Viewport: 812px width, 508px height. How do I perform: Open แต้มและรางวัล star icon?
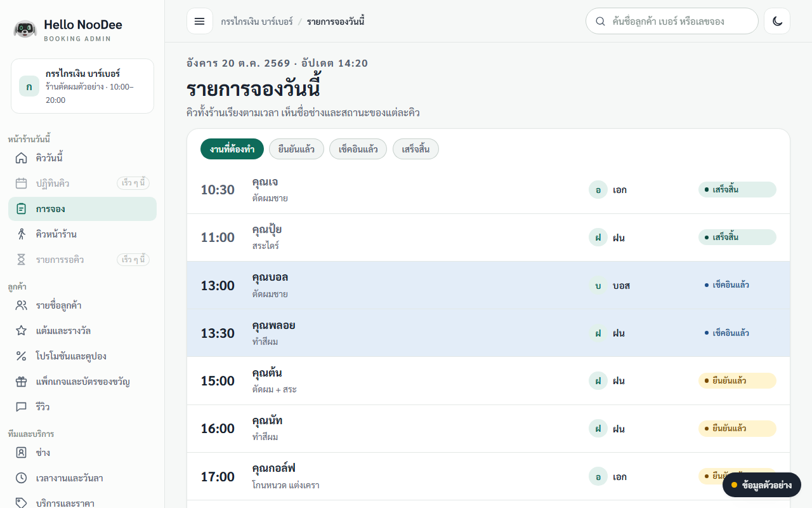click(21, 331)
